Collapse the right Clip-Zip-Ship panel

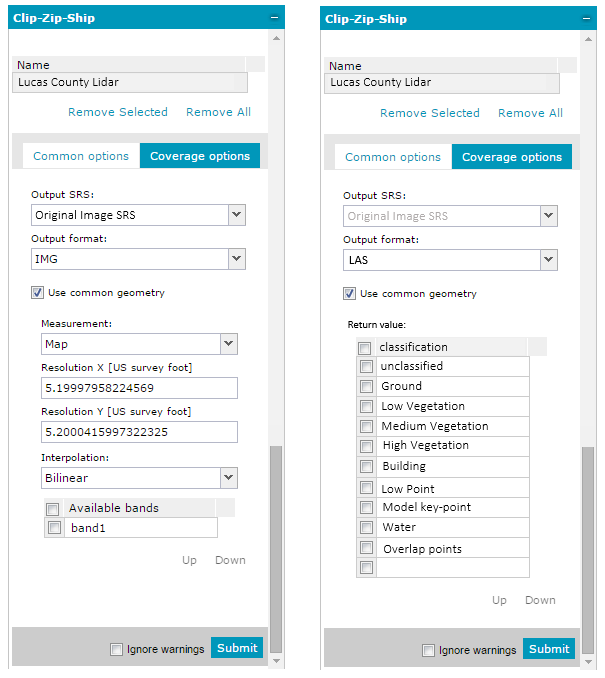pos(586,19)
